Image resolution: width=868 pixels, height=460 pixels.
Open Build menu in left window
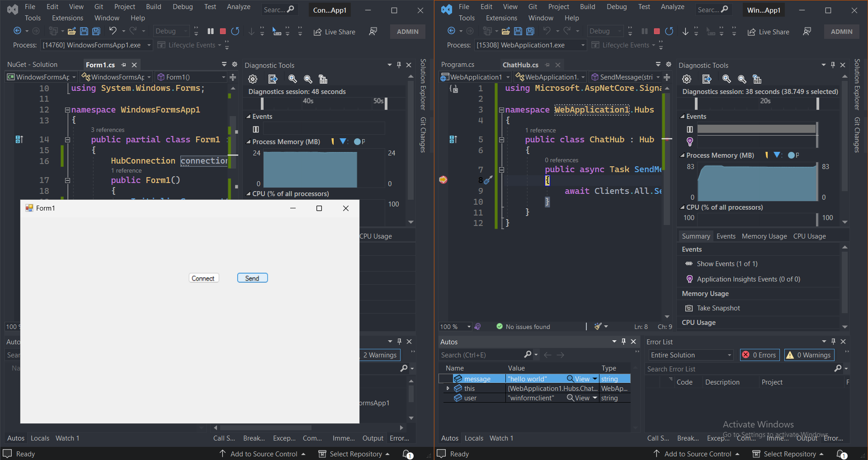pos(153,7)
